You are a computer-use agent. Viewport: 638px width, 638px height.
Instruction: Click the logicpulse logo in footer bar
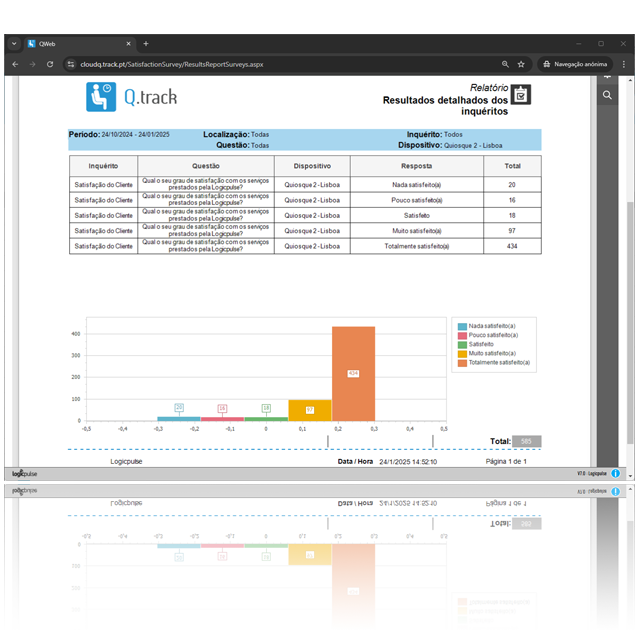pos(24,474)
